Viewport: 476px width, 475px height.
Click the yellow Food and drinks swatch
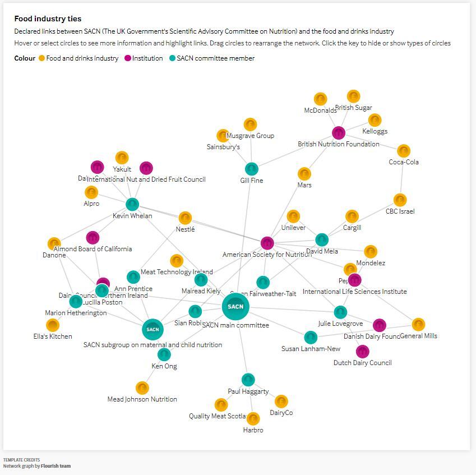pos(41,58)
